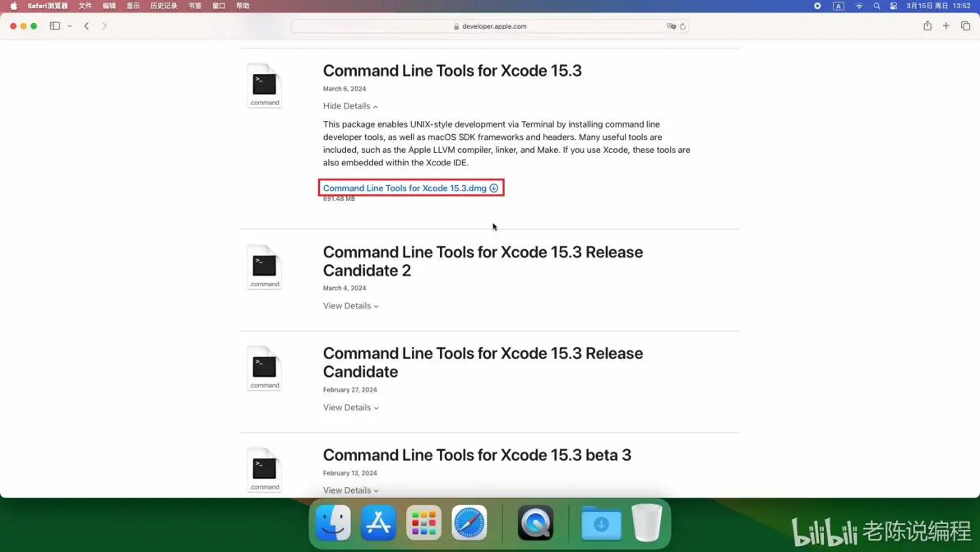Click the .command icon for Release Candidate 2
Viewport: 980px width, 552px height.
(265, 267)
